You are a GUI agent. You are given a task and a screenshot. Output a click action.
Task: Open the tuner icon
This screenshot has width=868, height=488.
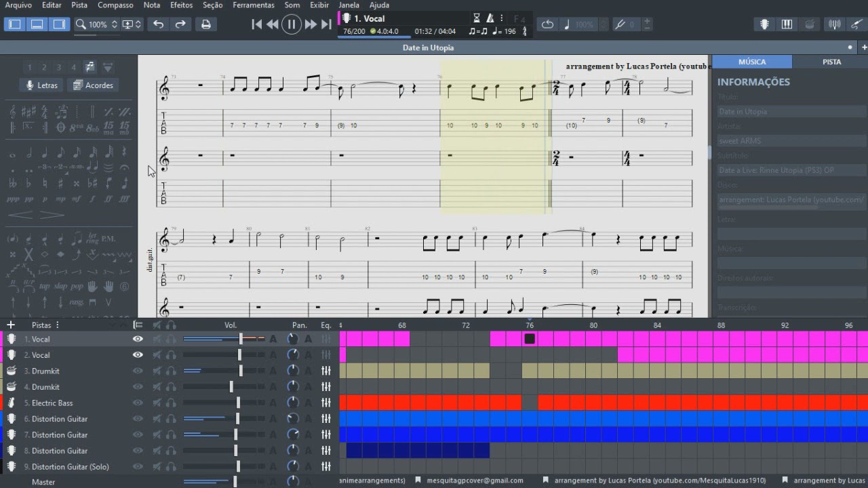(x=835, y=24)
